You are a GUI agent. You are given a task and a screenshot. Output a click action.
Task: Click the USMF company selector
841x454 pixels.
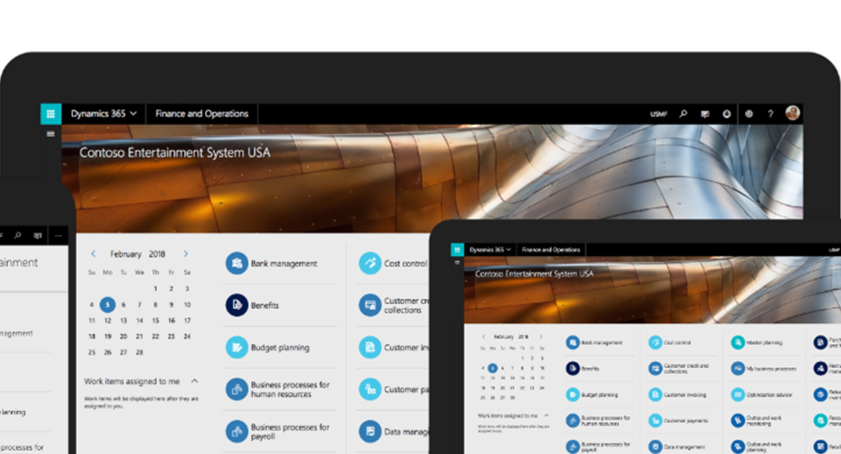point(659,114)
